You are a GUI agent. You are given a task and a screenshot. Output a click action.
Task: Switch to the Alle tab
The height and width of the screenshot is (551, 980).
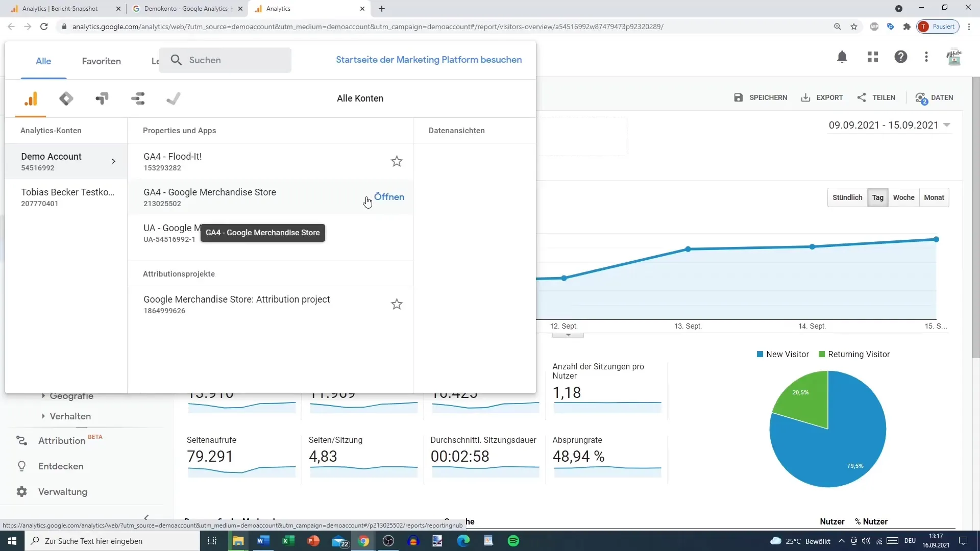[x=43, y=61]
